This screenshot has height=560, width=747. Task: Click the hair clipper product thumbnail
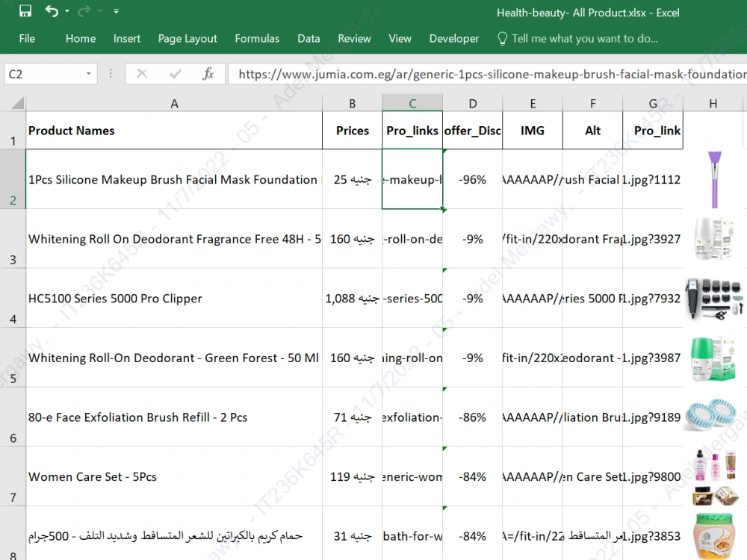click(713, 298)
